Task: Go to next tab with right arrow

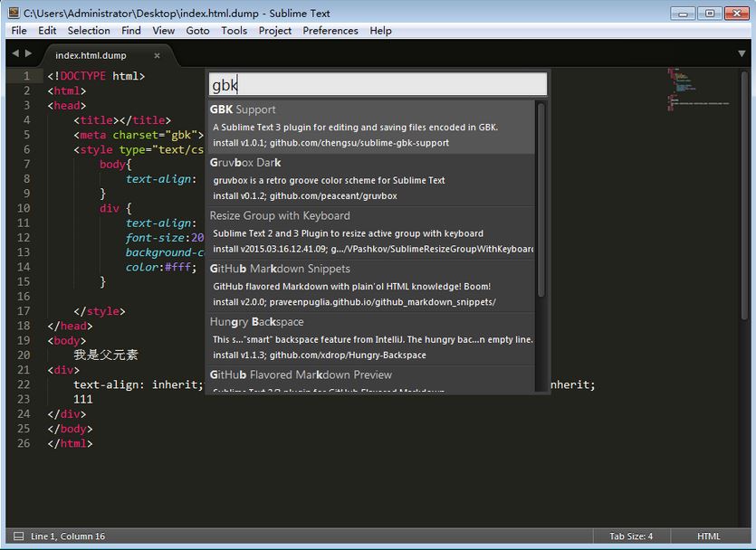Action: (28, 53)
